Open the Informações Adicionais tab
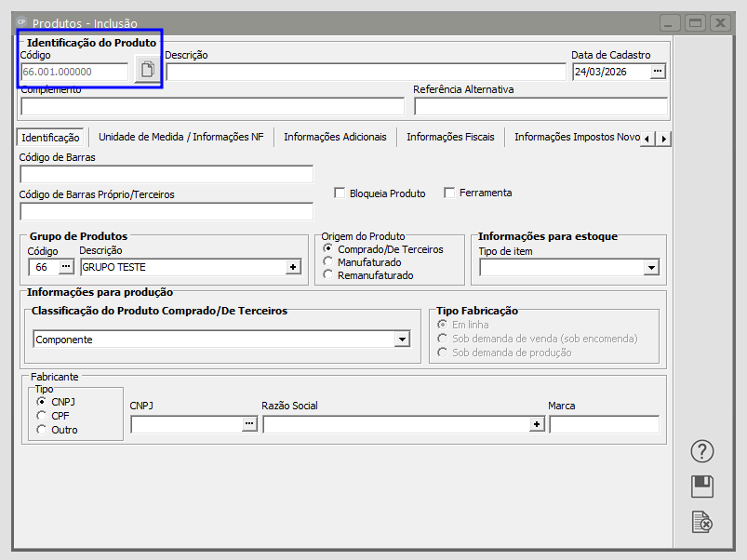 pyautogui.click(x=335, y=137)
